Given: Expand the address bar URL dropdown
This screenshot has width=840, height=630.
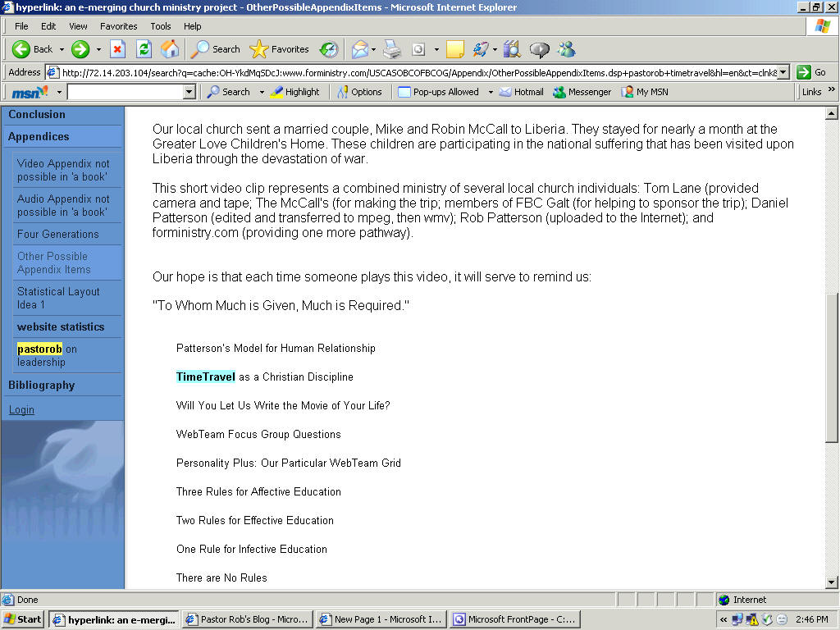Looking at the screenshot, I should click(x=783, y=72).
